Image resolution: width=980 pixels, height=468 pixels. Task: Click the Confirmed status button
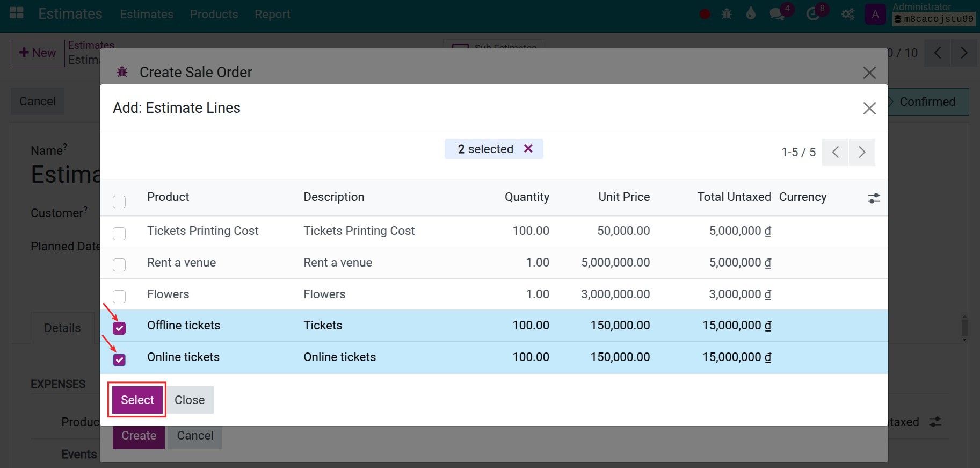point(927,102)
